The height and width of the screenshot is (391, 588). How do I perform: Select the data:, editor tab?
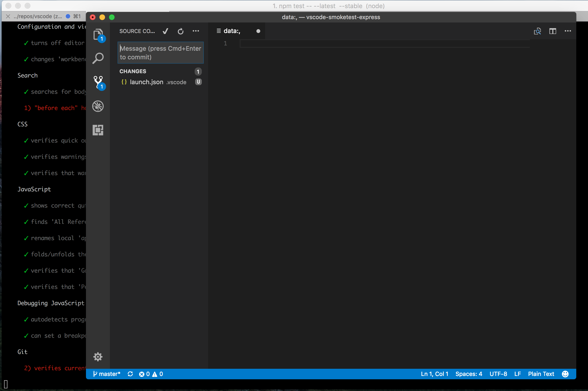[x=232, y=31]
